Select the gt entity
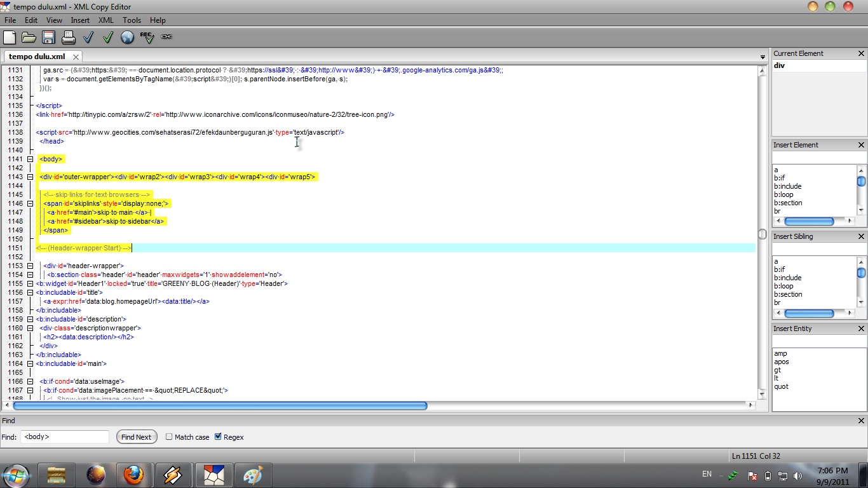 (x=777, y=370)
